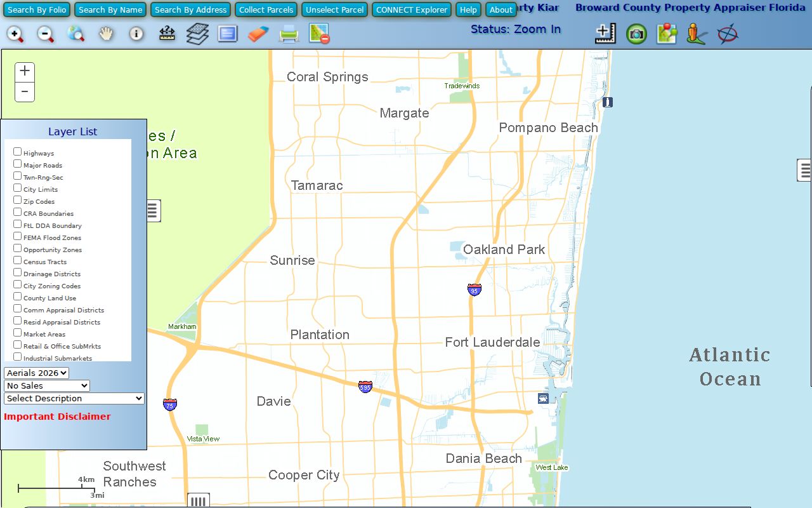The width and height of the screenshot is (812, 508).
Task: Open Search By Folio
Action: [x=37, y=10]
